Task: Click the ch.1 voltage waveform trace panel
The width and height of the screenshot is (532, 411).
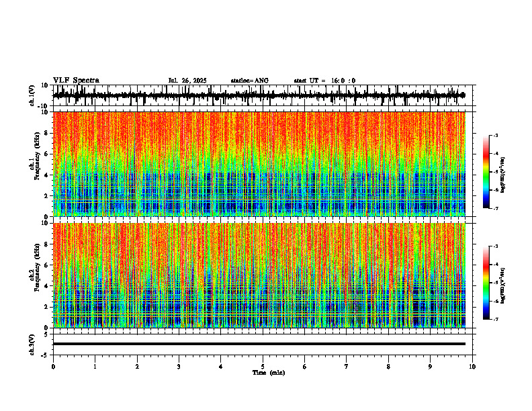Action: [x=264, y=95]
